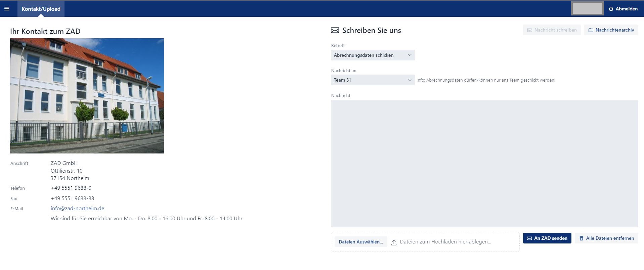Viewport: 644px width, 270px height.
Task: Click the trash icon to remove all files
Action: point(581,238)
